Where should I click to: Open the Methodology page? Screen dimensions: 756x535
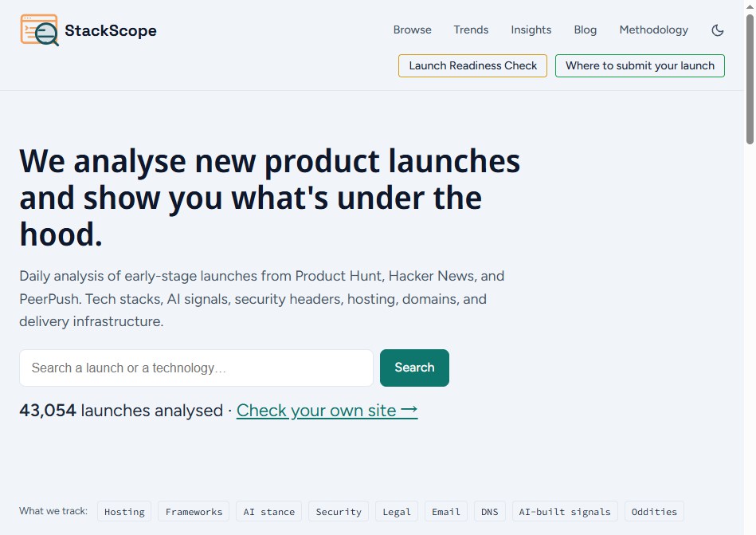click(653, 30)
